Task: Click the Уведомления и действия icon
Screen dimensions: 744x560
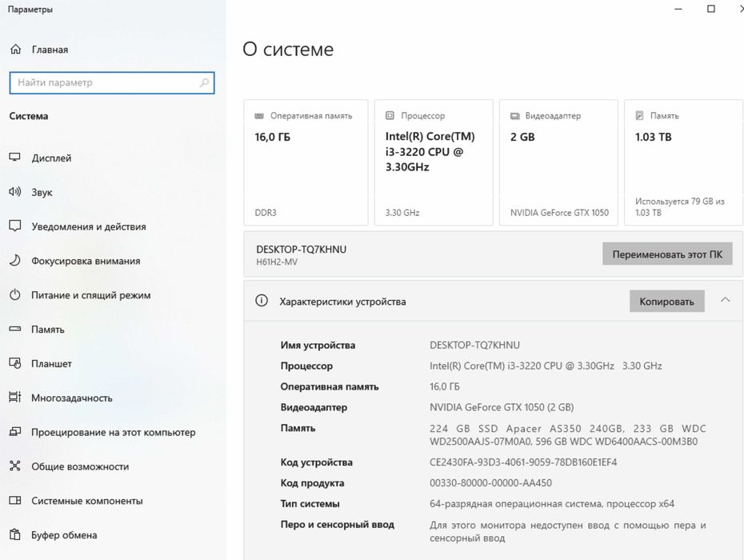Action: coord(15,226)
